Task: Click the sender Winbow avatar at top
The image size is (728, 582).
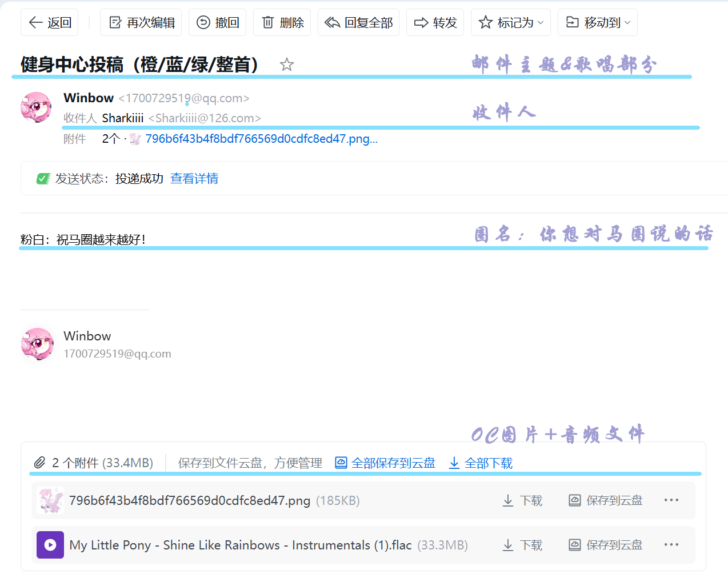Action: (x=36, y=107)
